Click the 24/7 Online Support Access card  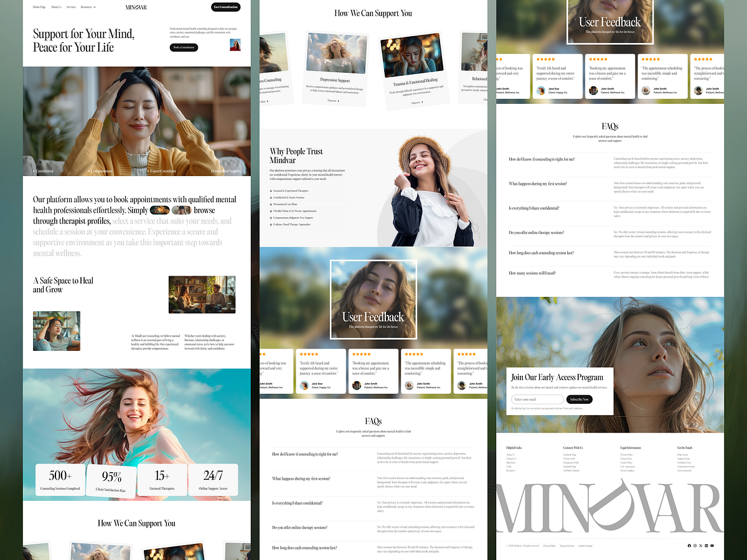point(213,480)
